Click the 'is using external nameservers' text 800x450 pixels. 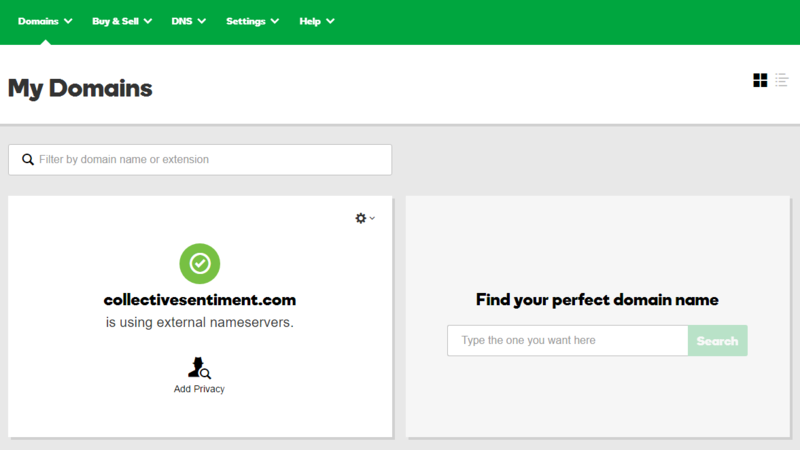click(x=200, y=323)
